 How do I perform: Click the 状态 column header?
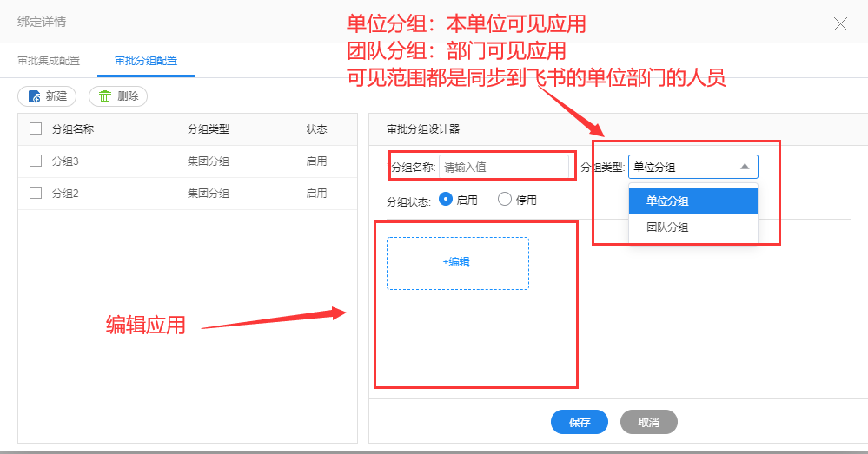(x=316, y=128)
